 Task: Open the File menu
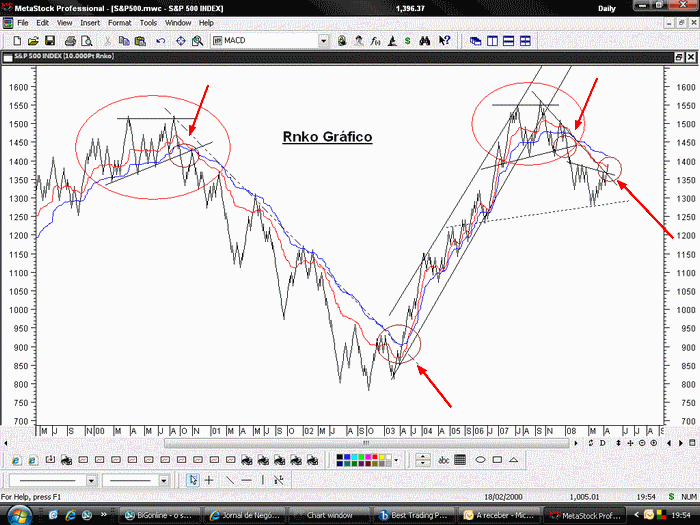tap(22, 23)
